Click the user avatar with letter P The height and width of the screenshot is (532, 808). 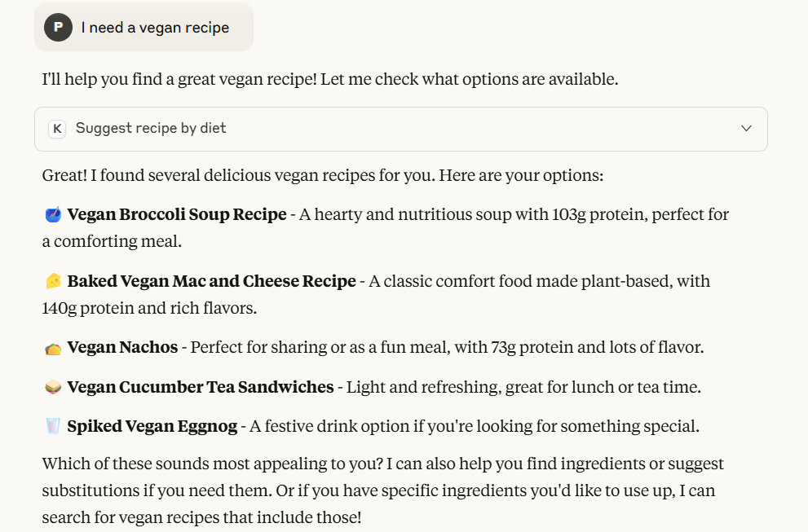click(58, 27)
